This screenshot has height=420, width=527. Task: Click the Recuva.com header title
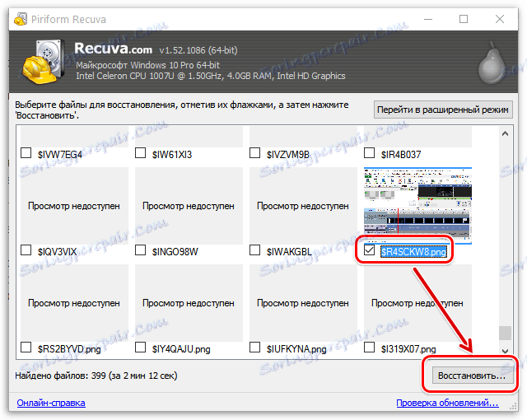coord(114,49)
